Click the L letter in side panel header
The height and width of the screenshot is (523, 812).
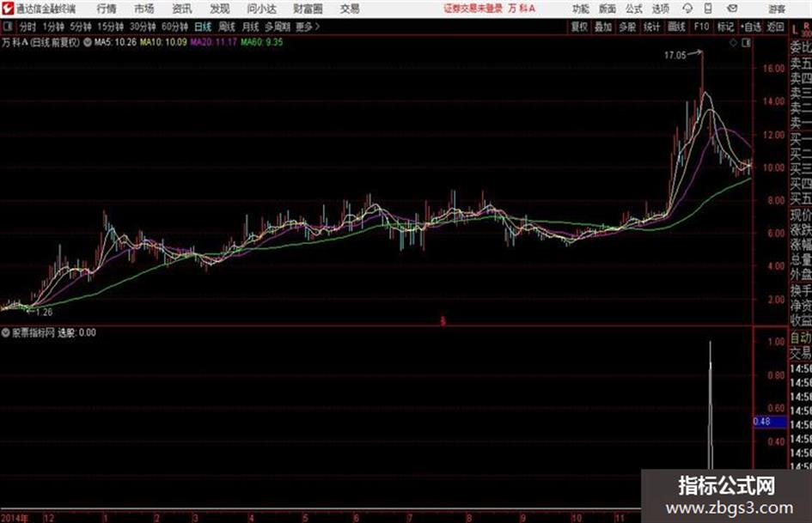click(795, 30)
